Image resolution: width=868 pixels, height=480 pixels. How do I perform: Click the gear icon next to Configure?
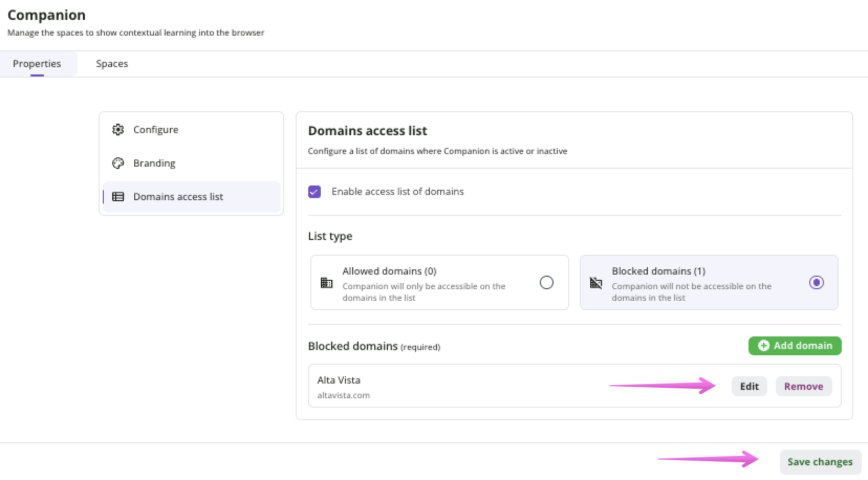click(x=118, y=129)
